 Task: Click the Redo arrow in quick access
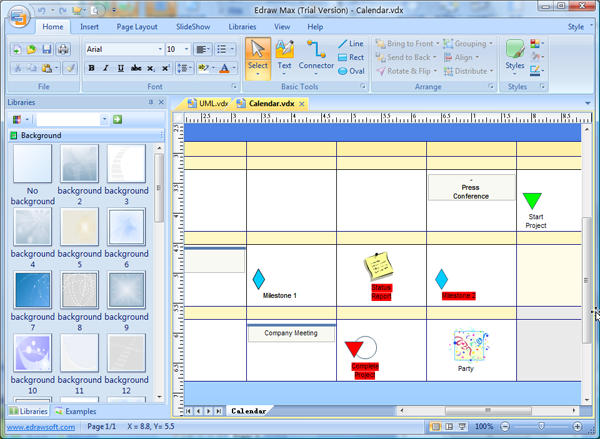click(63, 10)
